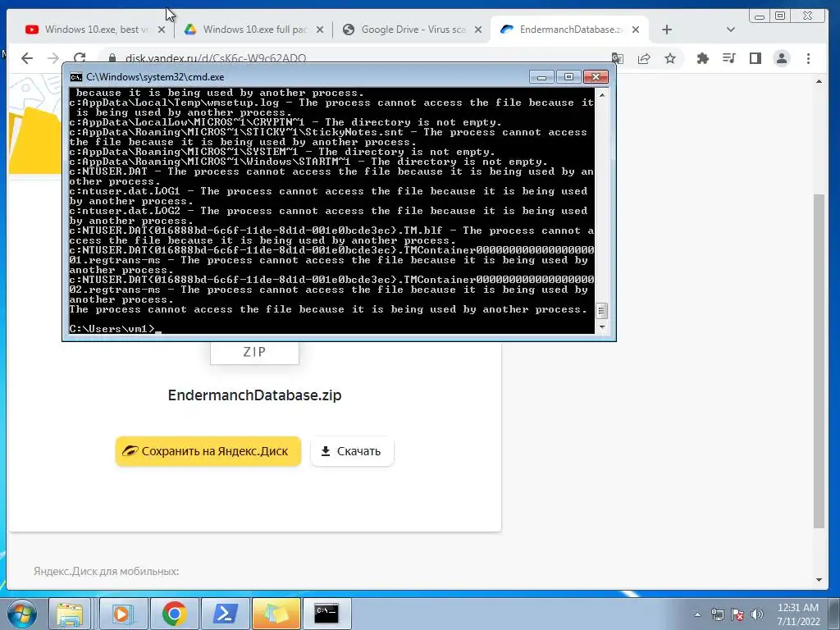Image resolution: width=840 pixels, height=630 pixels.
Task: Open a new browser tab with plus
Action: click(x=666, y=30)
